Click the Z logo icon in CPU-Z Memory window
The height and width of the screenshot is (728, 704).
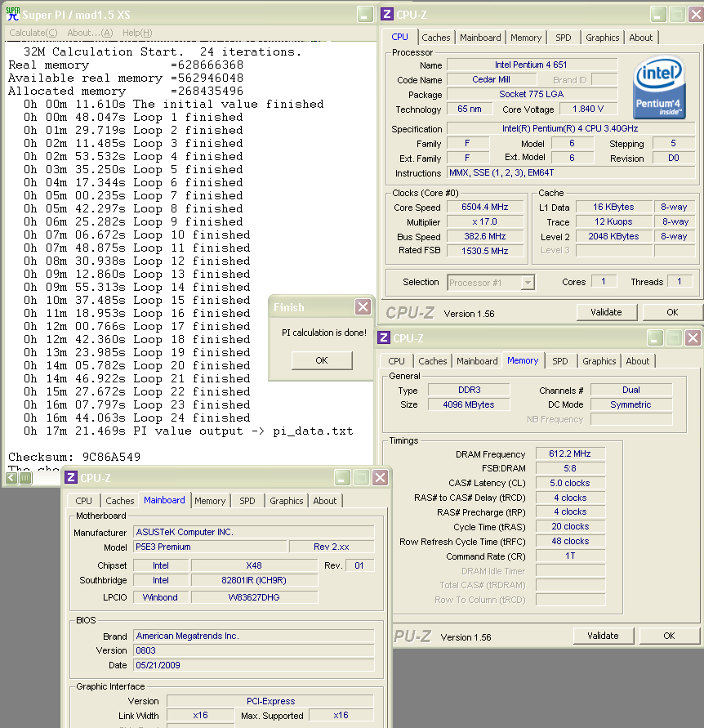(x=383, y=337)
